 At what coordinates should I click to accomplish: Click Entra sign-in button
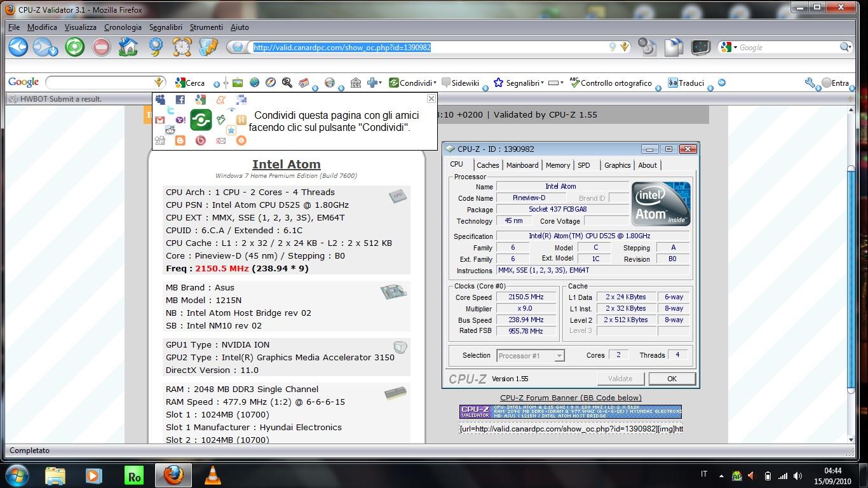(x=835, y=83)
